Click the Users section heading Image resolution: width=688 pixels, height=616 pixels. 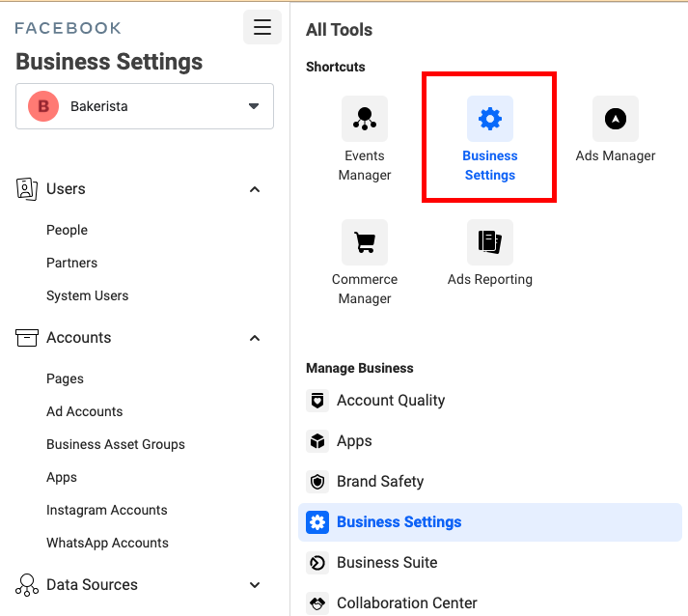[x=66, y=189]
